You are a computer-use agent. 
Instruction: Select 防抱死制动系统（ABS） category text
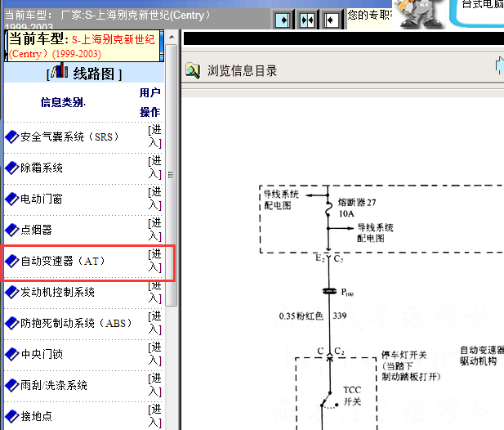pos(76,323)
